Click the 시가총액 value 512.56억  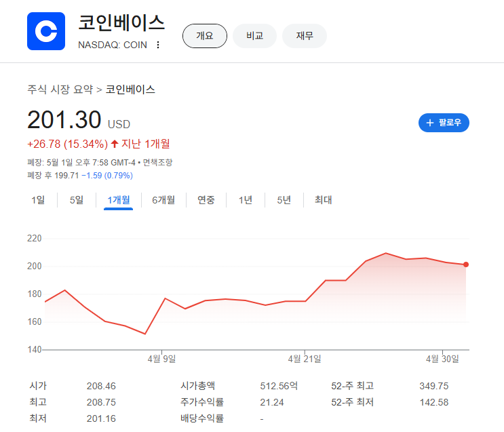[x=279, y=386]
